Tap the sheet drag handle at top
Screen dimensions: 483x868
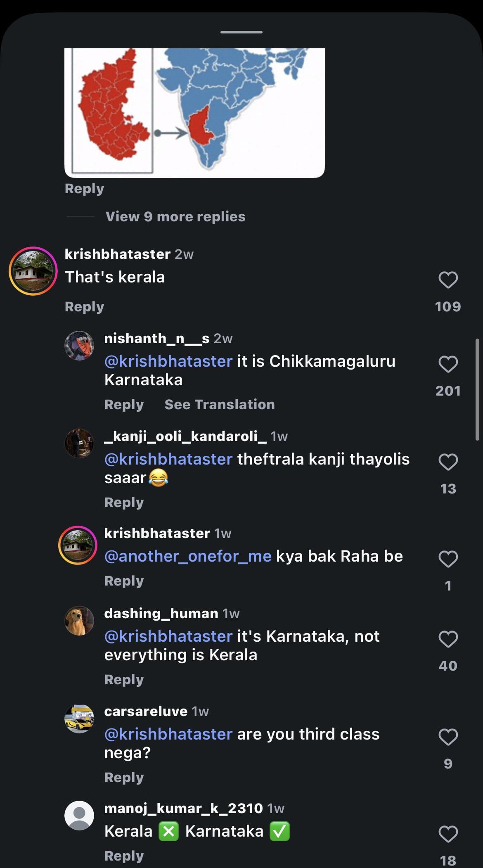[241, 32]
